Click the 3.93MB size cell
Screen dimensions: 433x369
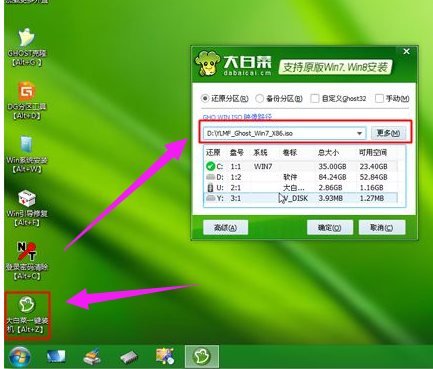point(330,198)
